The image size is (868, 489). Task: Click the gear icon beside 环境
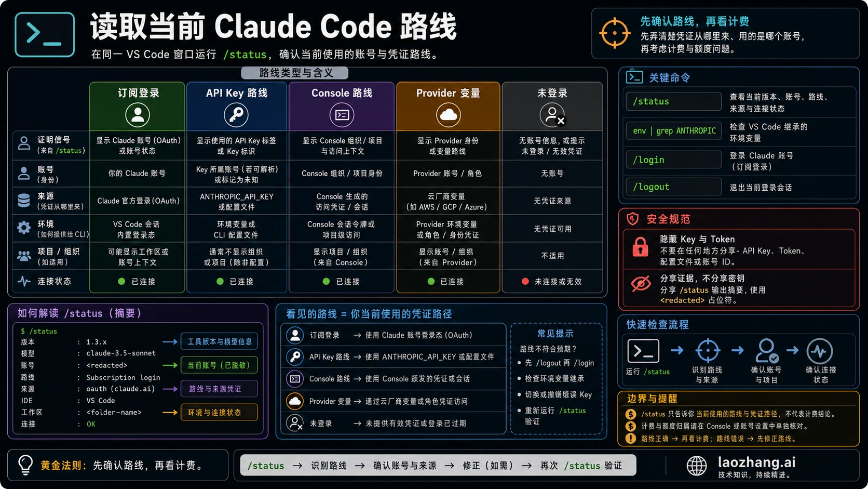(24, 228)
